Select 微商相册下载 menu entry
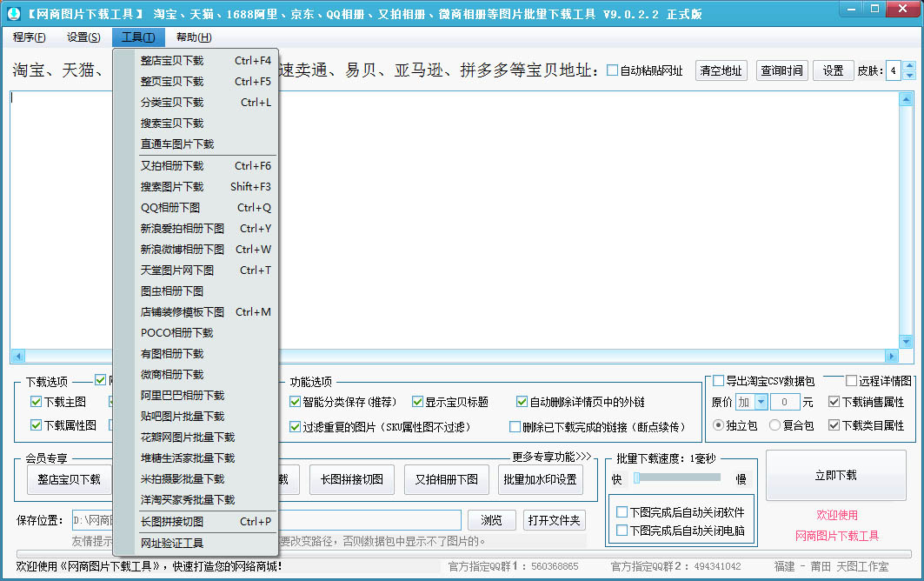 tap(206, 375)
